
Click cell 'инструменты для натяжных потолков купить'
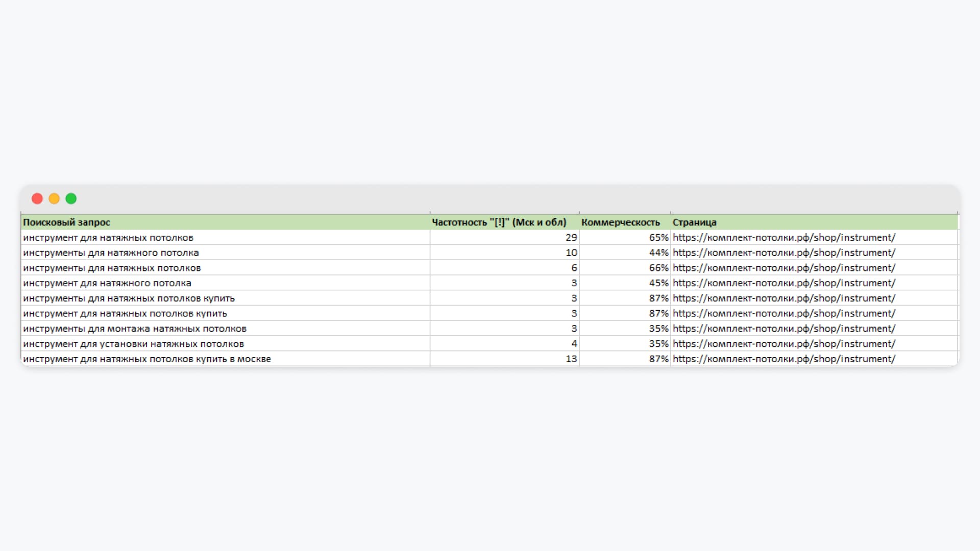[x=226, y=298]
